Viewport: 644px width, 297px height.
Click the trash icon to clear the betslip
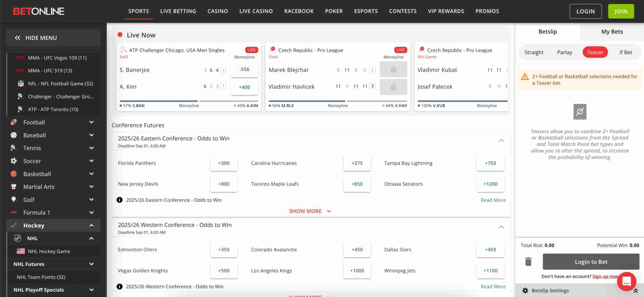528,261
